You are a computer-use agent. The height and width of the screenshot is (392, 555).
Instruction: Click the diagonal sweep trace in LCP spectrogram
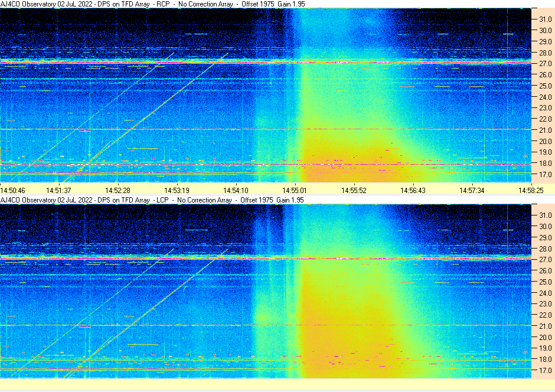146,313
